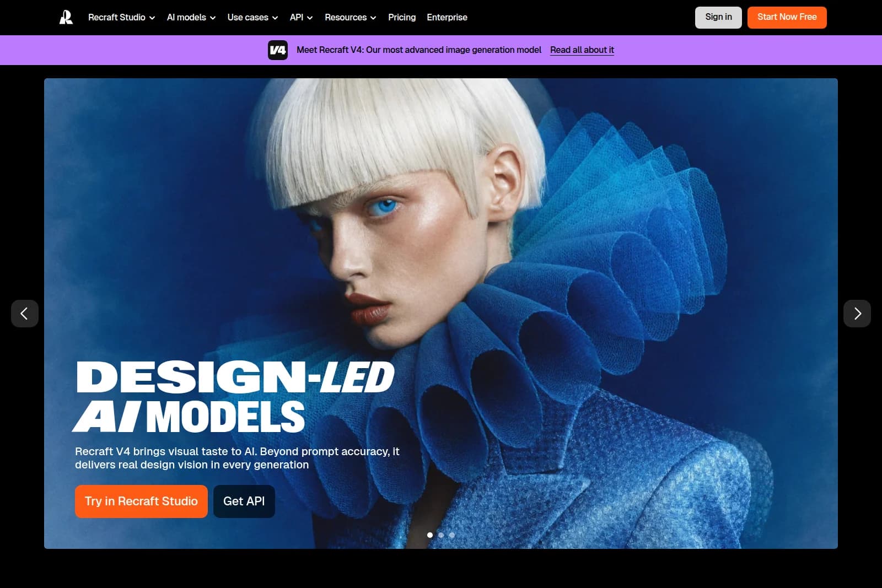This screenshot has width=882, height=588.
Task: Open Read all about it link
Action: click(x=582, y=50)
